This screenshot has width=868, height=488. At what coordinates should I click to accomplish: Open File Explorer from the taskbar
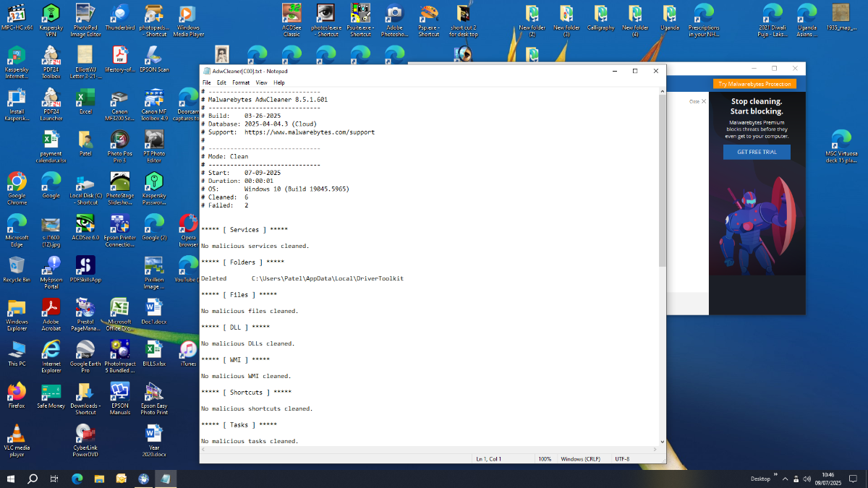coord(99,479)
